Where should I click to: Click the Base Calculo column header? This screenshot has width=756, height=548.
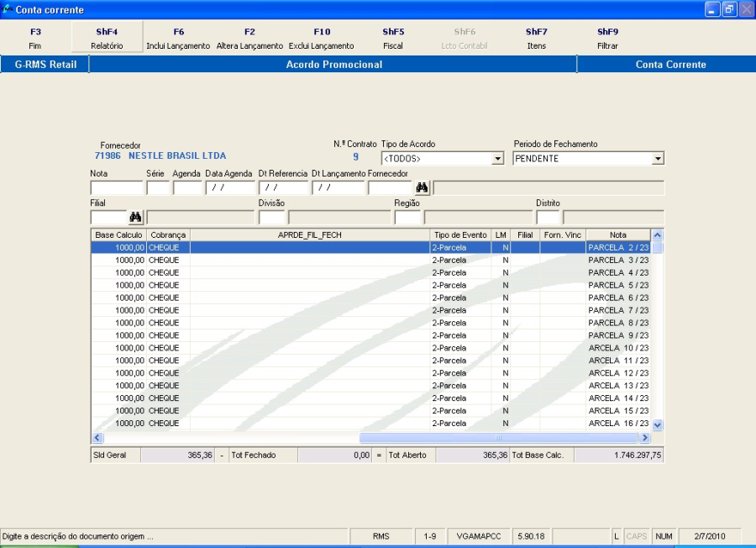coord(118,235)
